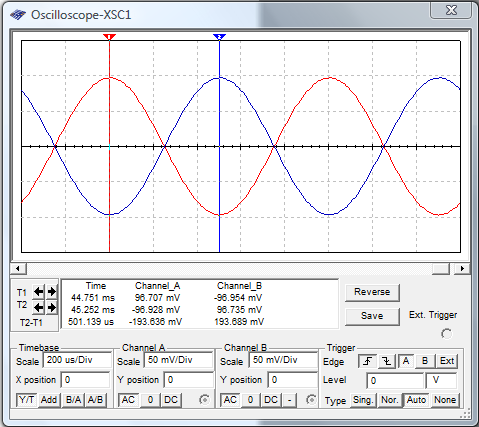Image resolution: width=479 pixels, height=427 pixels.
Task: Click Channel_B difference 193.689 mV
Action: pos(239,322)
